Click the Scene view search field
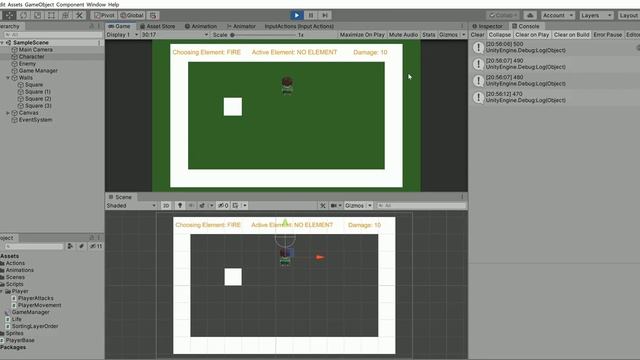Screen dimensions: 640x360 point(421,205)
